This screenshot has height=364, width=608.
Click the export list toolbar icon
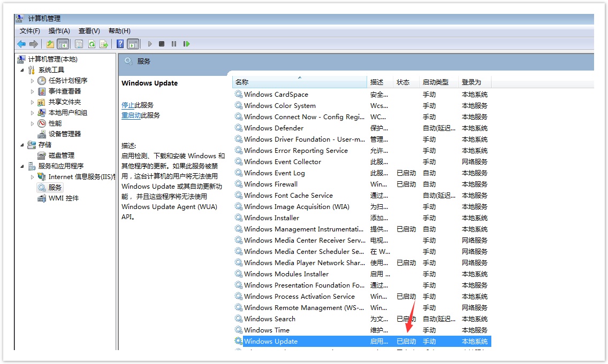click(x=104, y=44)
